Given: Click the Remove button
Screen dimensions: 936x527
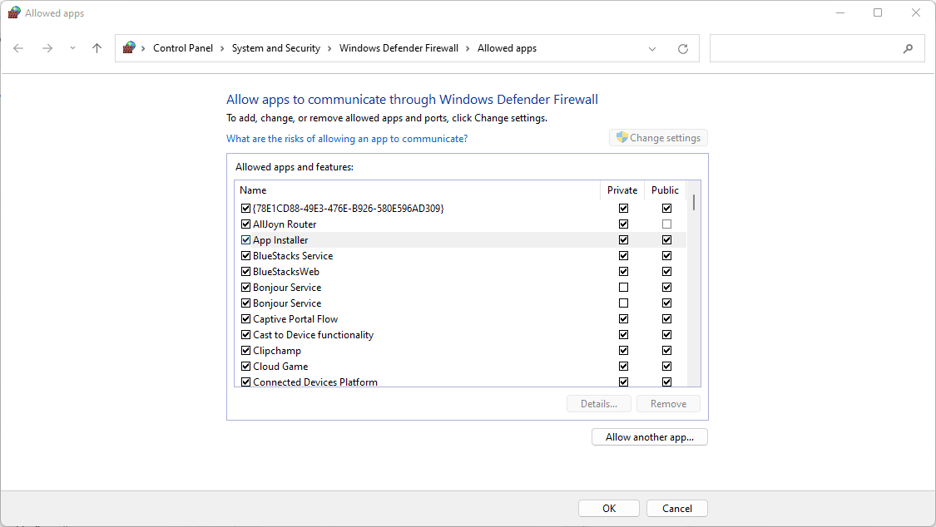Looking at the screenshot, I should (x=668, y=404).
